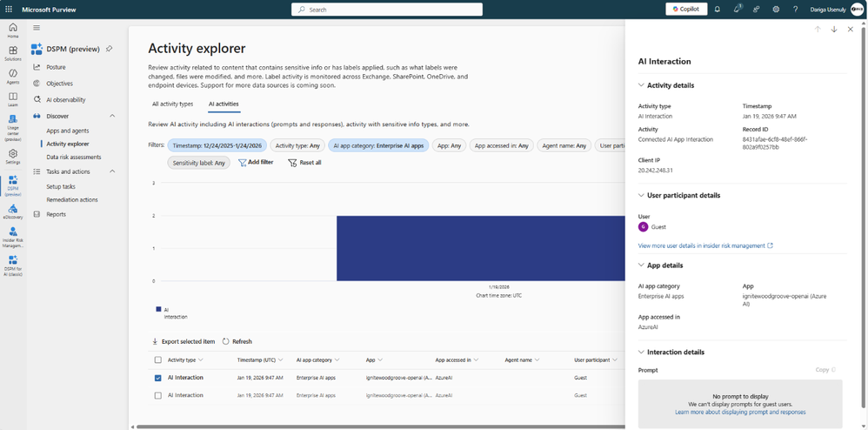
Task: Collapse User participant details section
Action: click(641, 195)
